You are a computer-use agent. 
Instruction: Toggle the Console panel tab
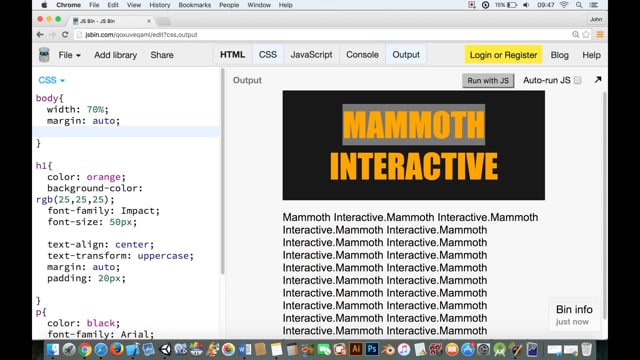coord(362,55)
